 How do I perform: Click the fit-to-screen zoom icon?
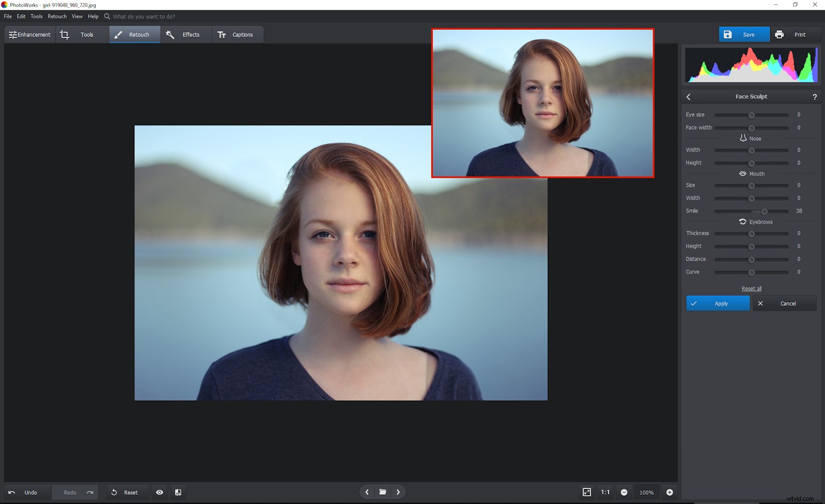click(x=586, y=492)
